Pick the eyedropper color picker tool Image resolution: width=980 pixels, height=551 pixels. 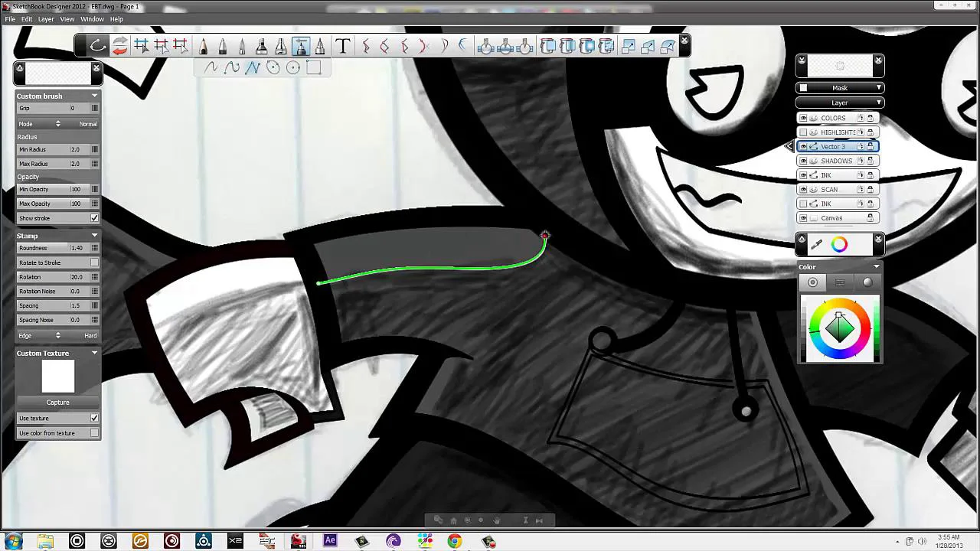(816, 244)
